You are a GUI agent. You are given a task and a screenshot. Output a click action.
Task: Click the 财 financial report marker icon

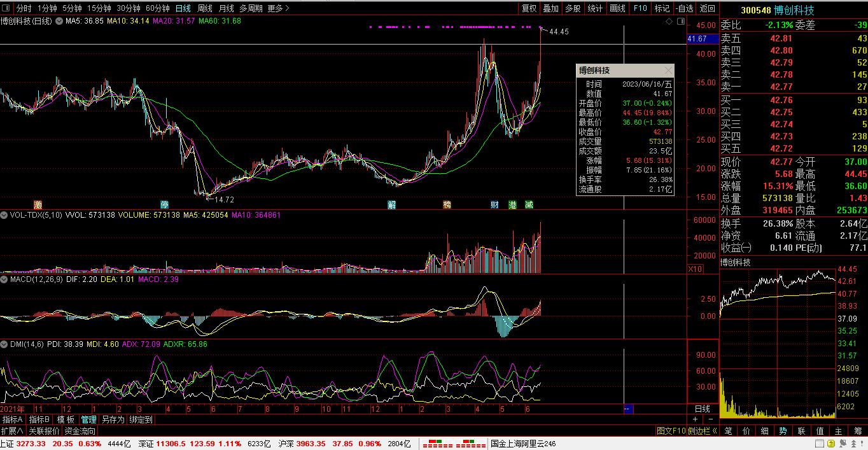coord(495,205)
